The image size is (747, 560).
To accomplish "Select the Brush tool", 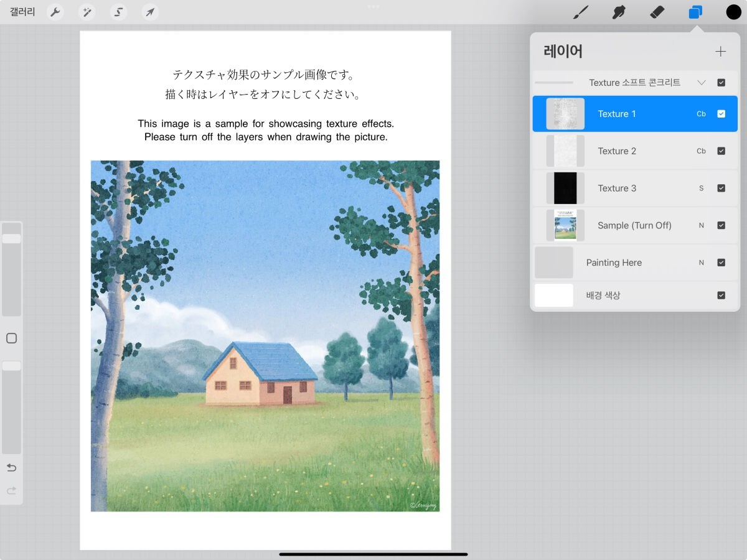I will (580, 12).
